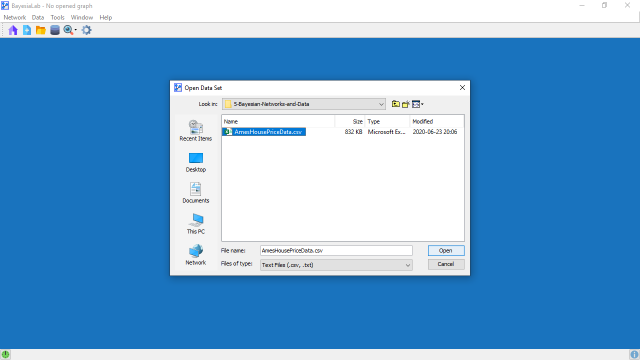Create new graph via toolbar icon
This screenshot has width=640, height=360.
click(27, 30)
